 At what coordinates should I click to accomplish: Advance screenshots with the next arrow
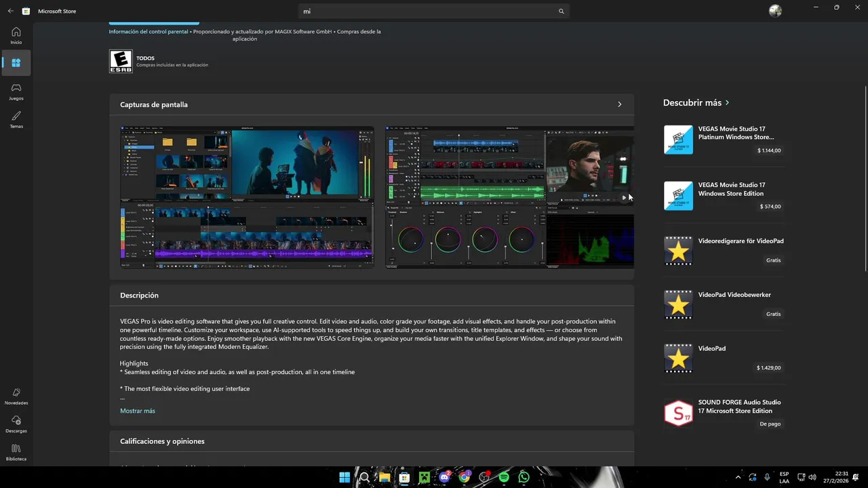(624, 198)
